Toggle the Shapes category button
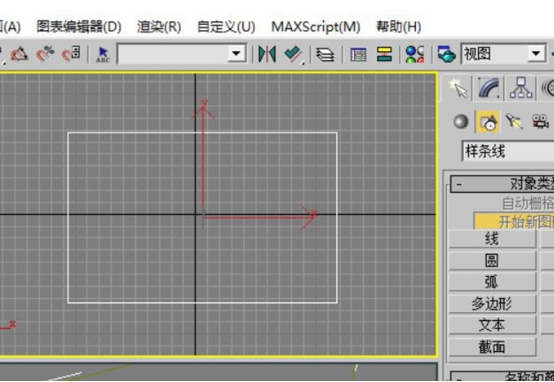 coord(488,122)
